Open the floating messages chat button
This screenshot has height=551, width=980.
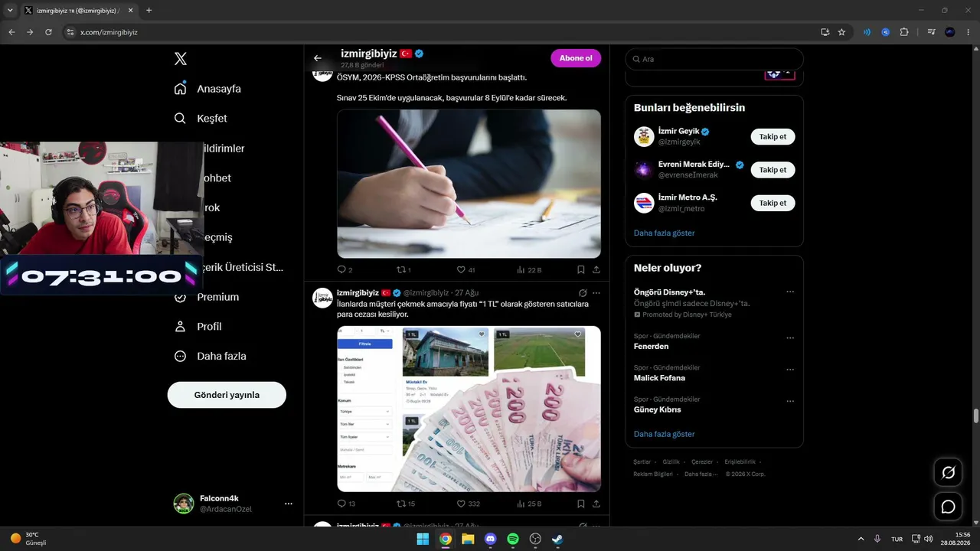[x=948, y=507]
